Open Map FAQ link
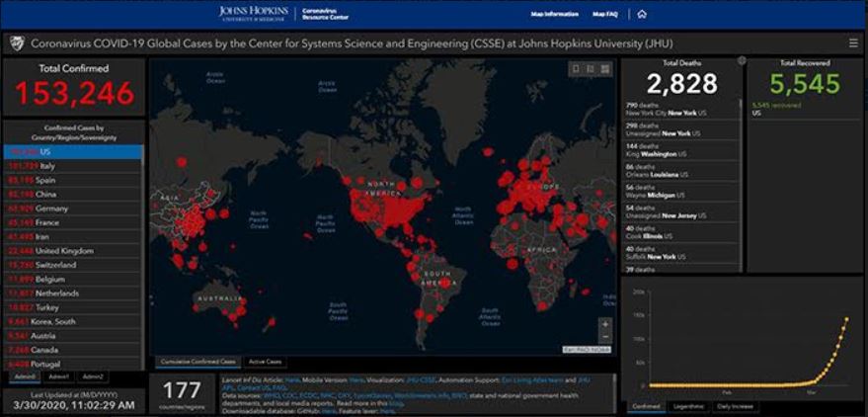Image resolution: width=868 pixels, height=417 pixels. (605, 15)
